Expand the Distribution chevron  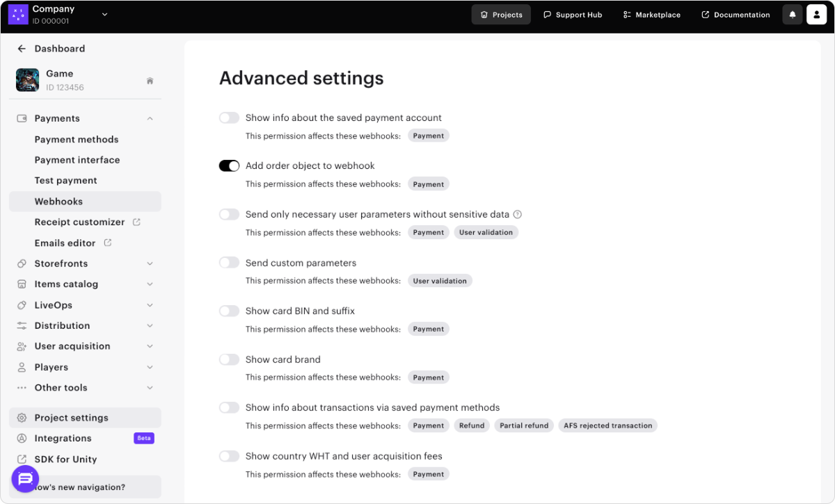pos(150,325)
